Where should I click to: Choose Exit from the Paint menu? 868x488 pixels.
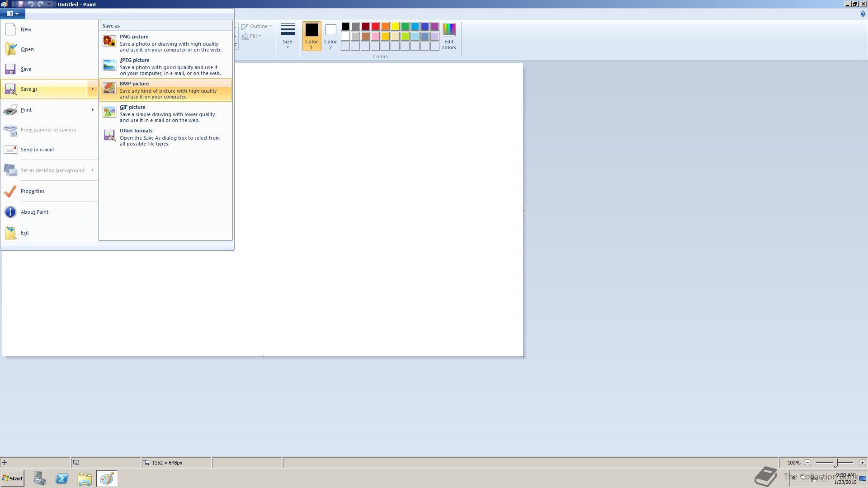tap(50, 233)
